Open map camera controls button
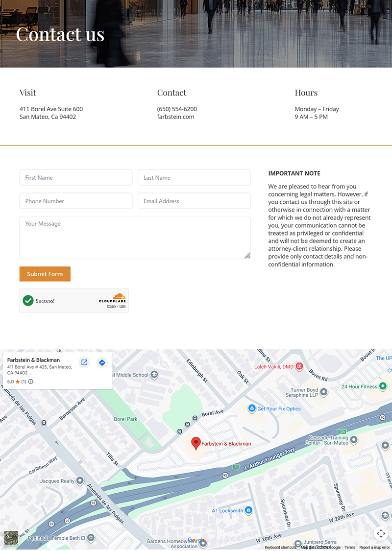This screenshot has width=392, height=551. pyautogui.click(x=381, y=533)
